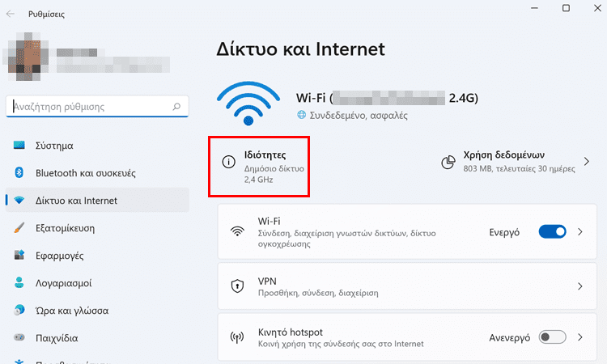The width and height of the screenshot is (607, 364).
Task: Open VPN settings via its chevron
Action: pyautogui.click(x=580, y=286)
